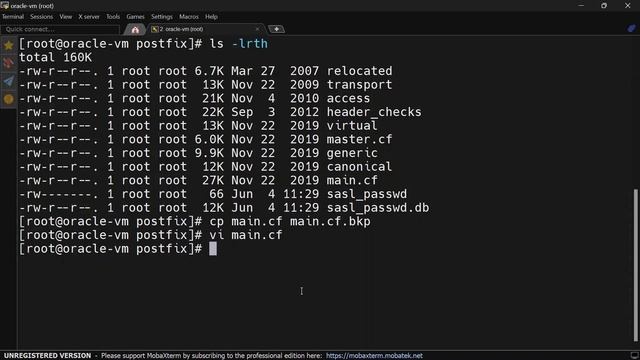Add a new tab with plus button

click(276, 29)
